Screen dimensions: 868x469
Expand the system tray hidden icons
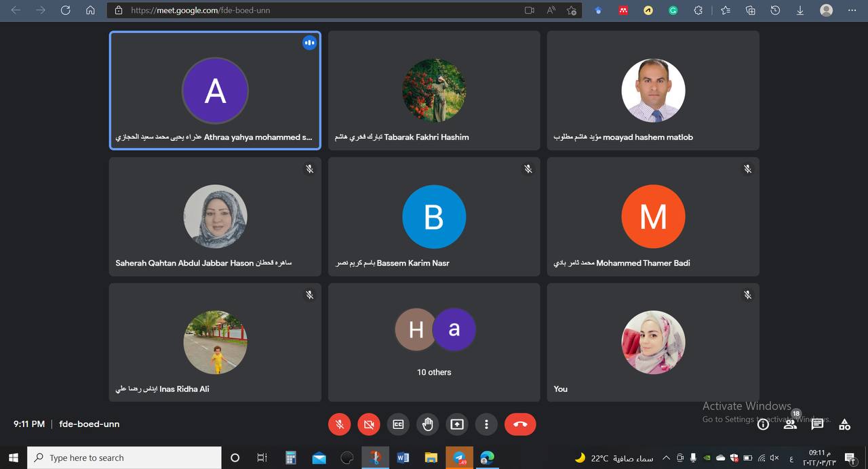coord(666,458)
